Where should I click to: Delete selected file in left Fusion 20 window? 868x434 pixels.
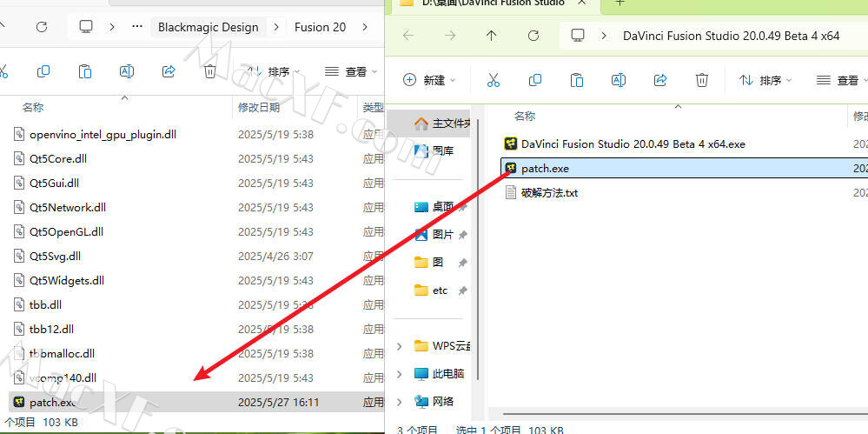point(209,71)
